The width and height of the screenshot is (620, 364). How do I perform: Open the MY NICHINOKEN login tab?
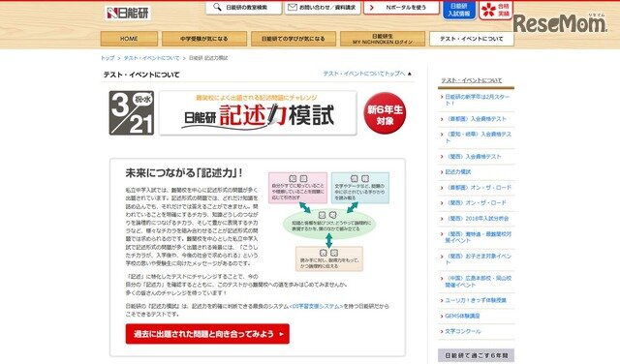click(383, 39)
